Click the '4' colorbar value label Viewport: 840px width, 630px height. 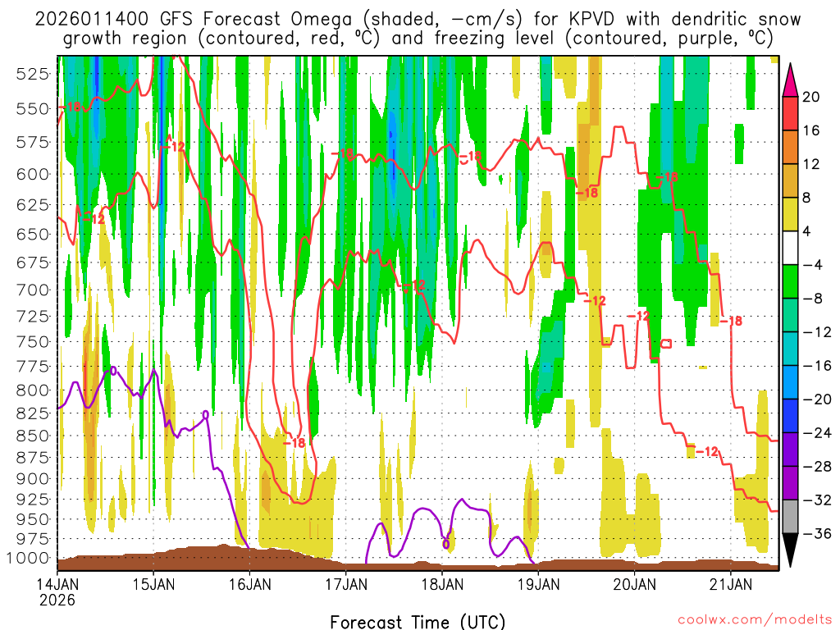coord(807,231)
